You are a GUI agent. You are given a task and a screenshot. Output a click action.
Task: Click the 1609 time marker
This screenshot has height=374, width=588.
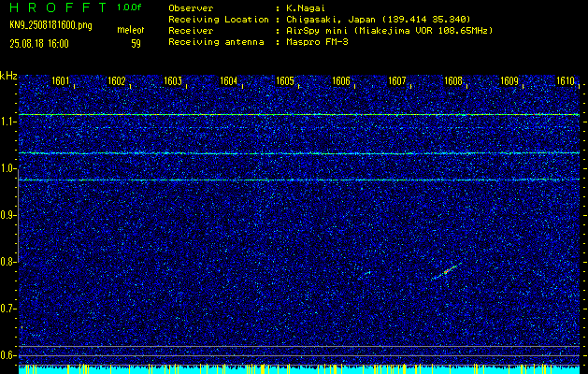[509, 81]
